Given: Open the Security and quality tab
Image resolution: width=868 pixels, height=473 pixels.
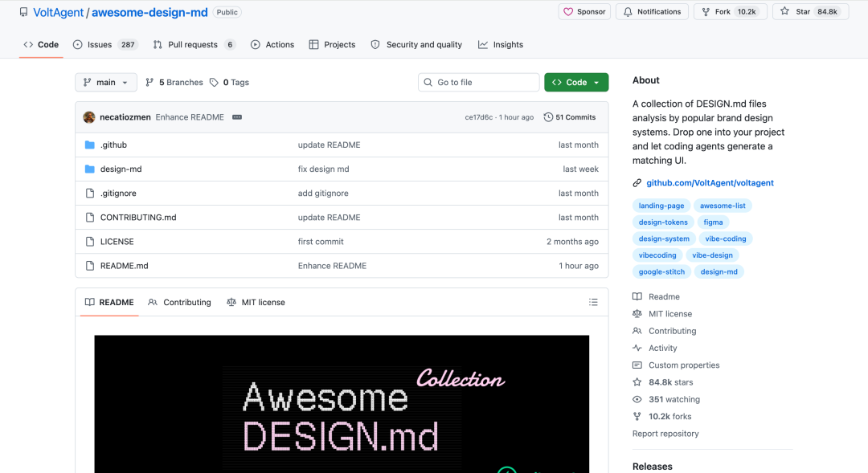Looking at the screenshot, I should pos(416,44).
